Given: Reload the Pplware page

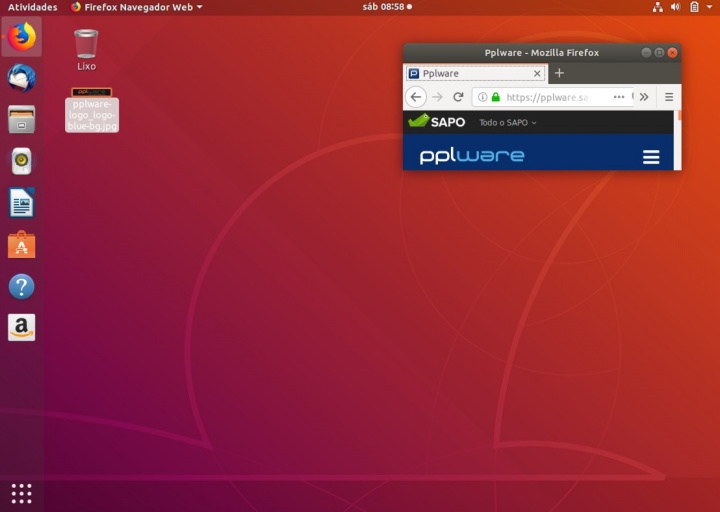Looking at the screenshot, I should click(x=458, y=97).
